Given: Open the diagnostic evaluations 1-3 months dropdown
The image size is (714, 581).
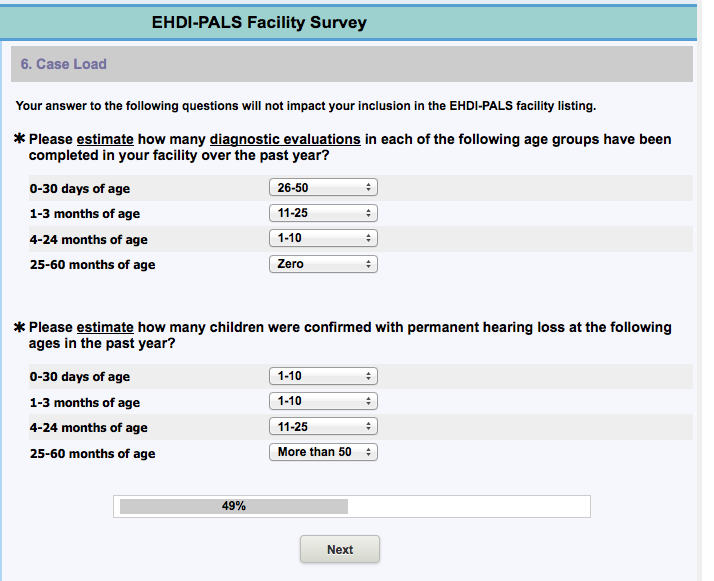Looking at the screenshot, I should [x=323, y=213].
